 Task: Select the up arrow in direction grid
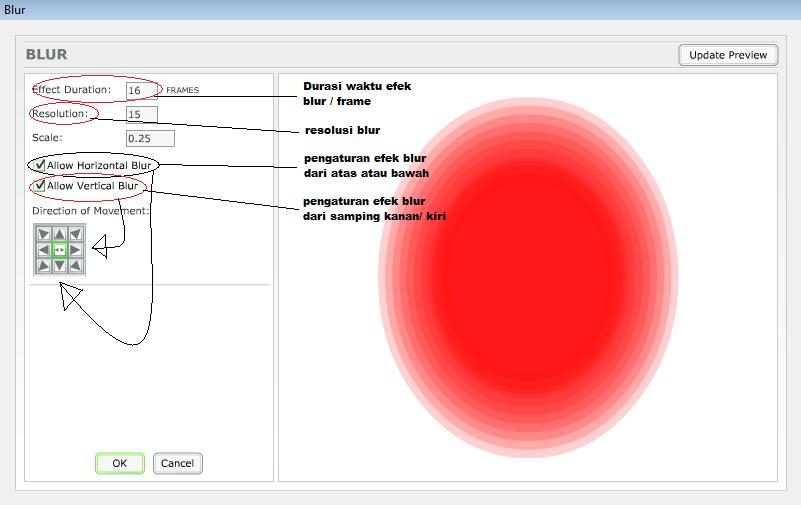click(60, 234)
